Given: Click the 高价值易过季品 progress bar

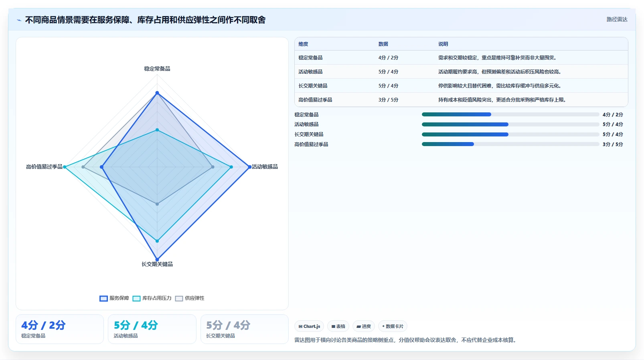Looking at the screenshot, I should [x=510, y=144].
